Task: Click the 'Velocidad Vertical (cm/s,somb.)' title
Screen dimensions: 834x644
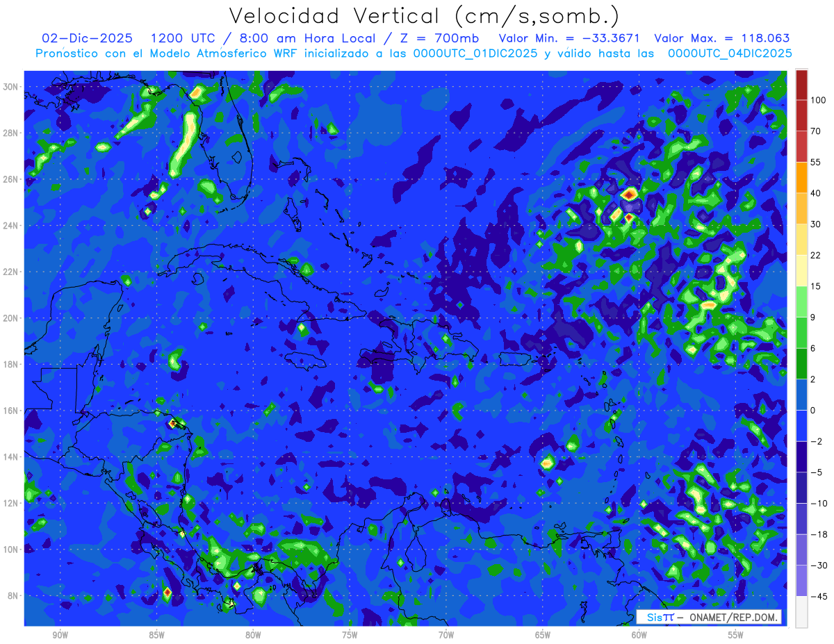Action: tap(424, 16)
